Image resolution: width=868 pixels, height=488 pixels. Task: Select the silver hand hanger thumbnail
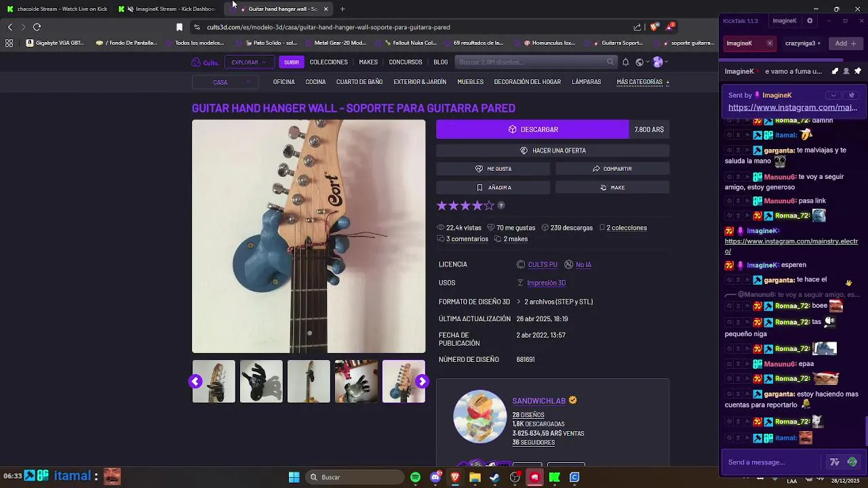[356, 382]
